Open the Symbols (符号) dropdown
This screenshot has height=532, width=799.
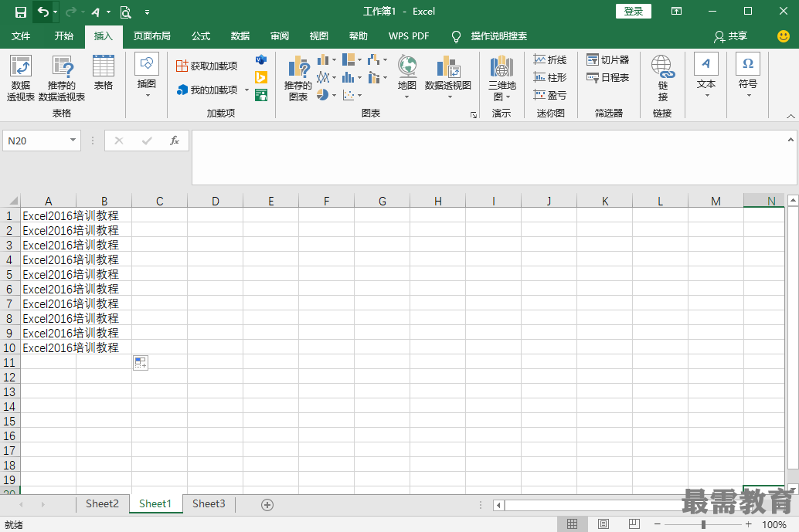(x=748, y=76)
